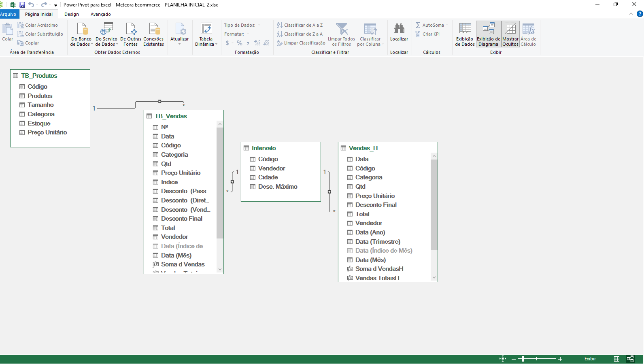644x364 pixels.
Task: Open the Arquivo menu
Action: pos(9,14)
